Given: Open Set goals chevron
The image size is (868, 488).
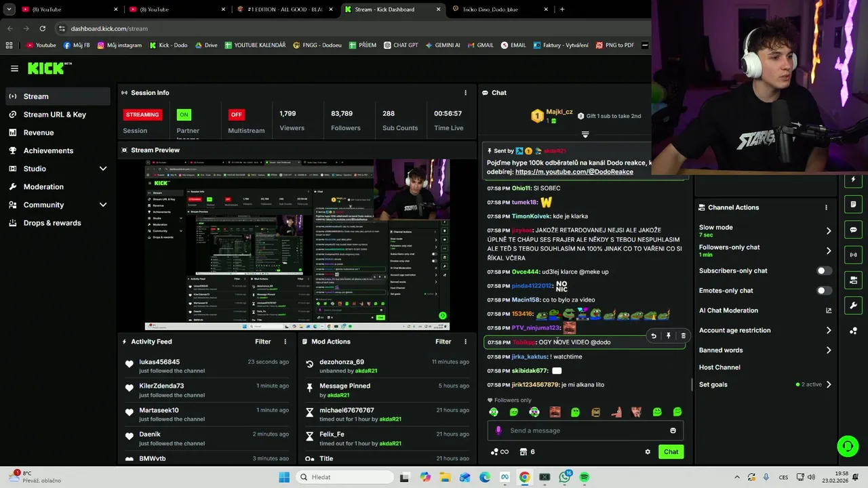Looking at the screenshot, I should (x=828, y=384).
